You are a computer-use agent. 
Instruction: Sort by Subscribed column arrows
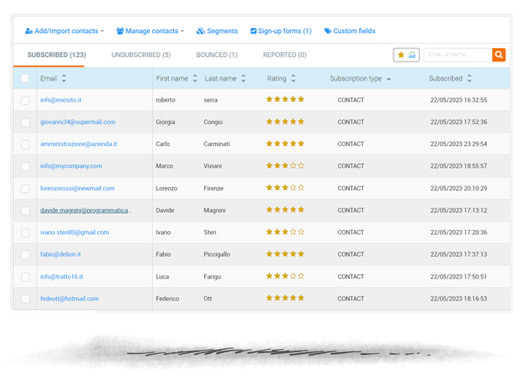coord(469,78)
